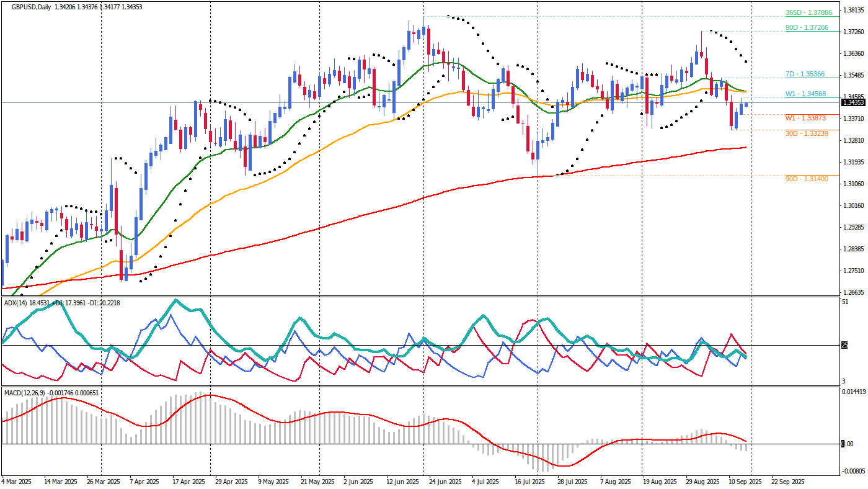Click the 1.26635 price axis value

click(x=854, y=292)
